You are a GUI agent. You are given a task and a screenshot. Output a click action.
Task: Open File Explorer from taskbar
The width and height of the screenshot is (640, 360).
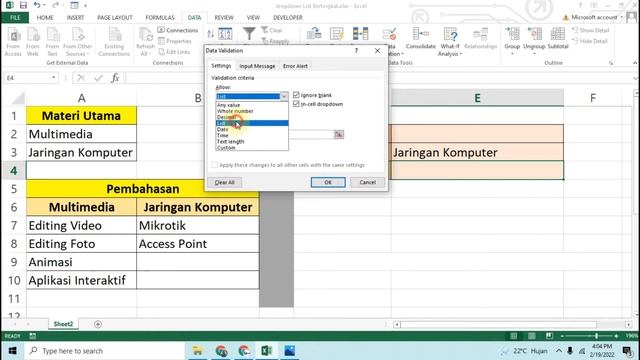(198, 351)
